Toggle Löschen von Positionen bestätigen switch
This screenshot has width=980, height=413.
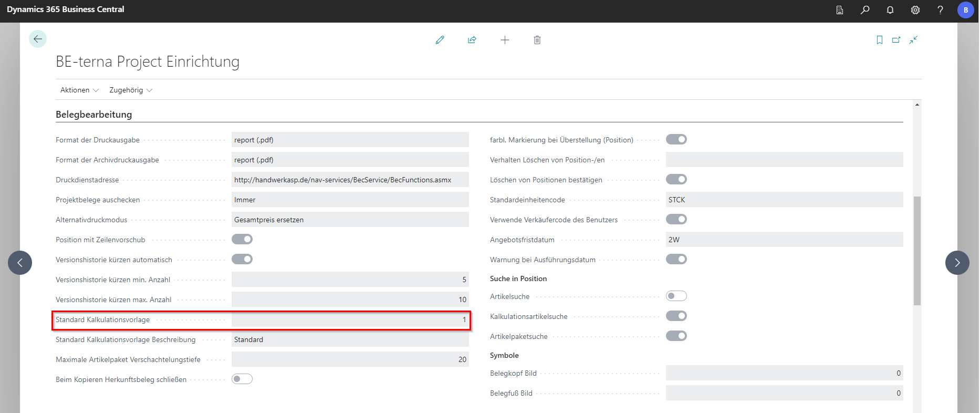676,180
